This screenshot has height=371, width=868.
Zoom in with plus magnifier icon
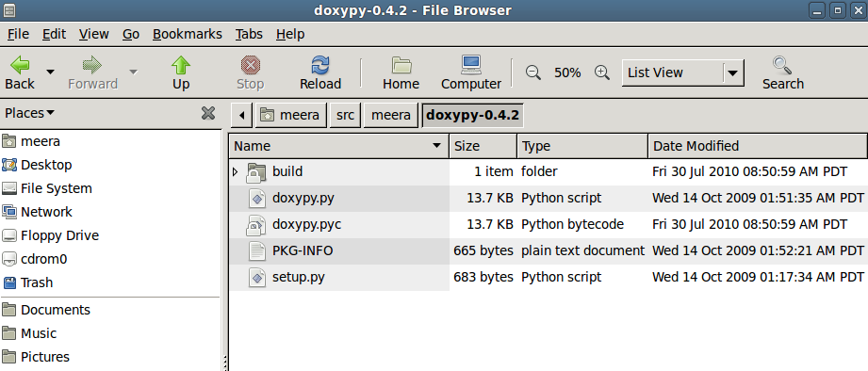[601, 73]
